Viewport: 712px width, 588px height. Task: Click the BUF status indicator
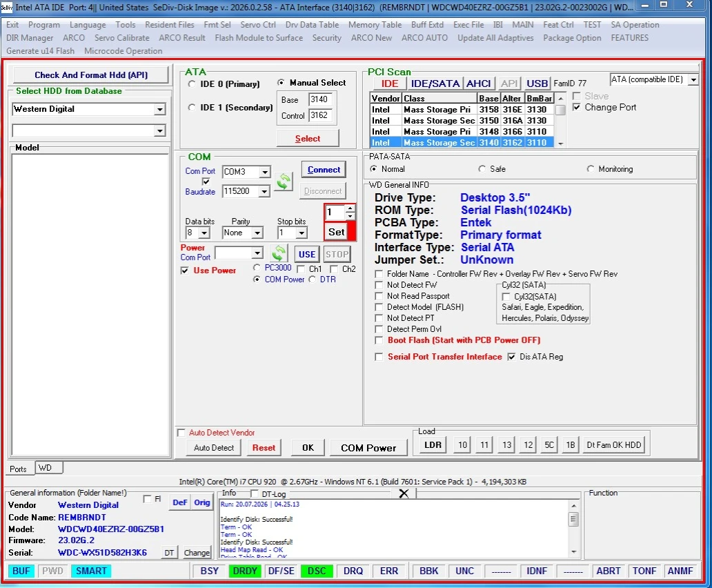[x=21, y=571]
